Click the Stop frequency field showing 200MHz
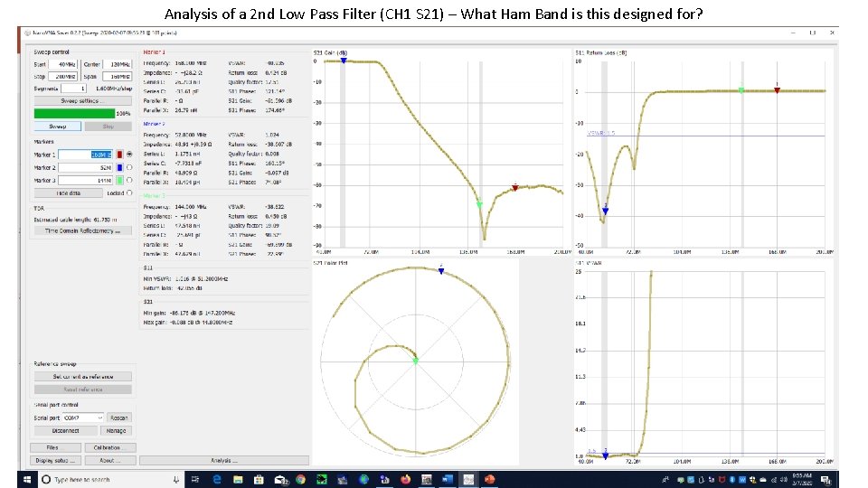 (62, 76)
